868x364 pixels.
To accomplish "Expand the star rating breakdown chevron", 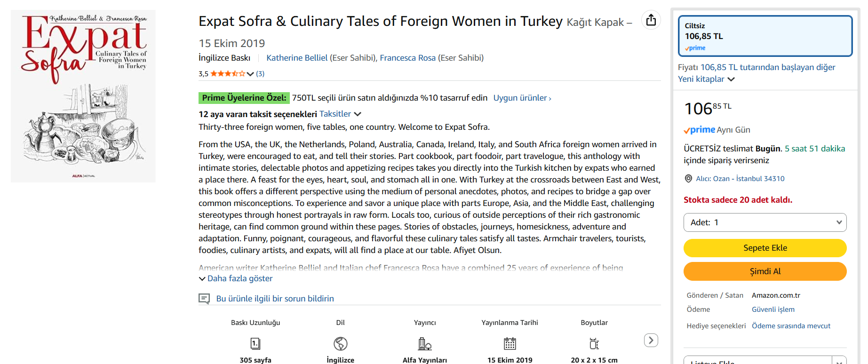I will 250,74.
